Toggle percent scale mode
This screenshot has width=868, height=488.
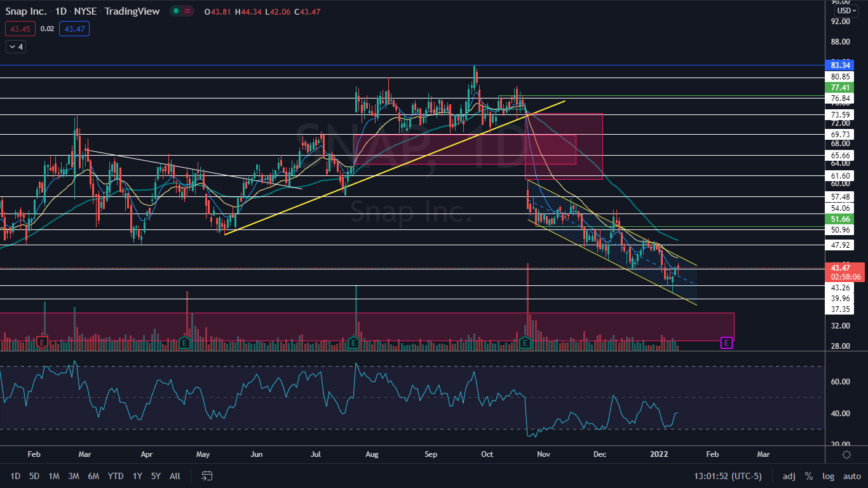click(809, 475)
